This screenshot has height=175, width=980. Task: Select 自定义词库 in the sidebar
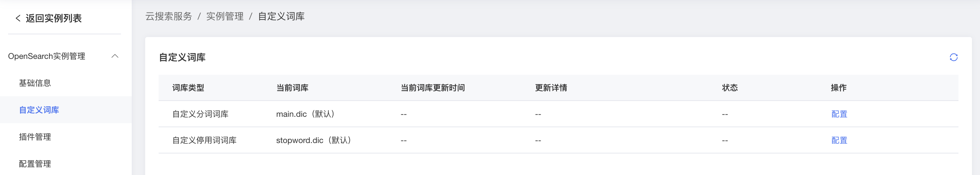(x=39, y=110)
